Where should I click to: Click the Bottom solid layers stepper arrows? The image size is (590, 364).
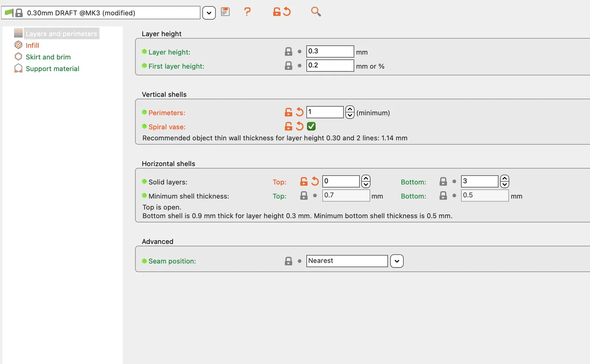click(x=504, y=181)
